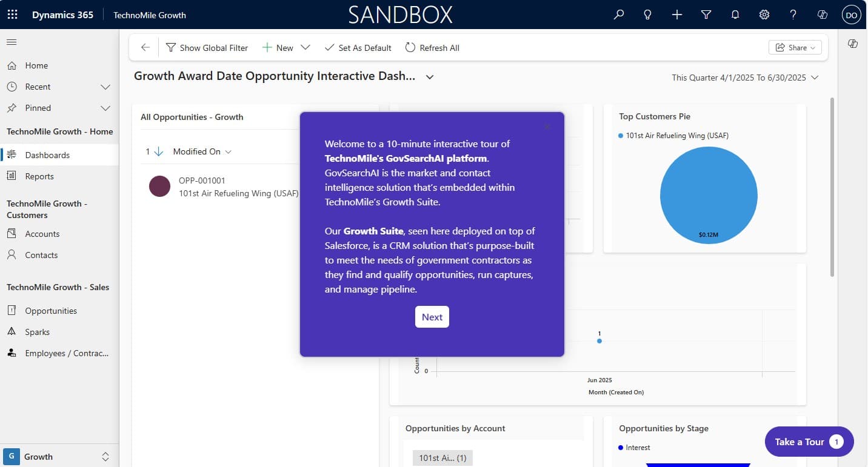The image size is (868, 467).
Task: Open Opportunities in the sidebar
Action: [x=51, y=311]
